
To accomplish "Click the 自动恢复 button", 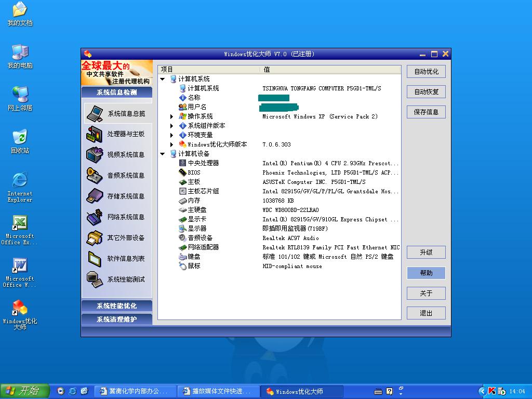I will click(x=426, y=92).
